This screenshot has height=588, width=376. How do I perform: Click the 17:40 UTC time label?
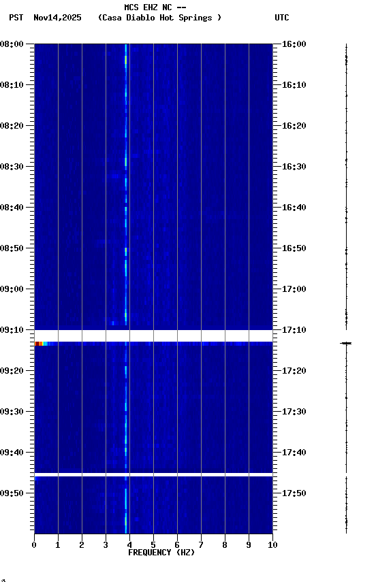pyautogui.click(x=294, y=453)
